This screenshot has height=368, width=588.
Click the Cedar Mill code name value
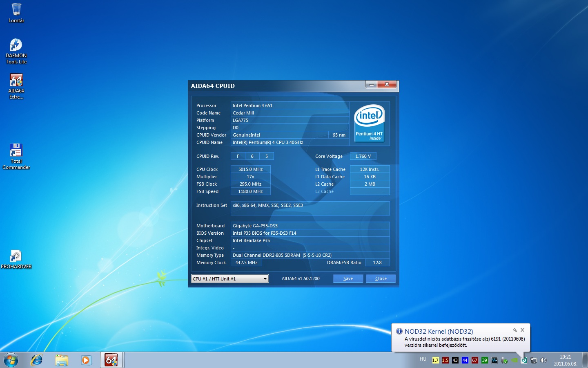pos(290,113)
